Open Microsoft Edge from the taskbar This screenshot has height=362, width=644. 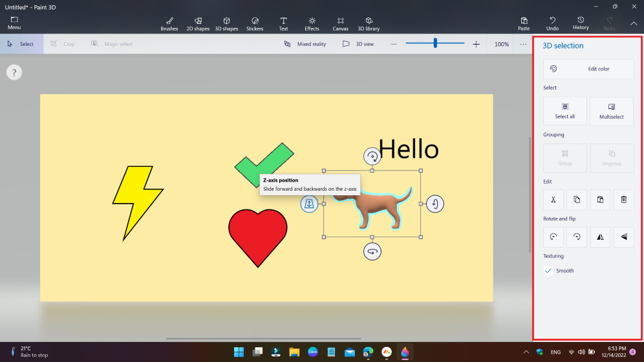point(368,352)
